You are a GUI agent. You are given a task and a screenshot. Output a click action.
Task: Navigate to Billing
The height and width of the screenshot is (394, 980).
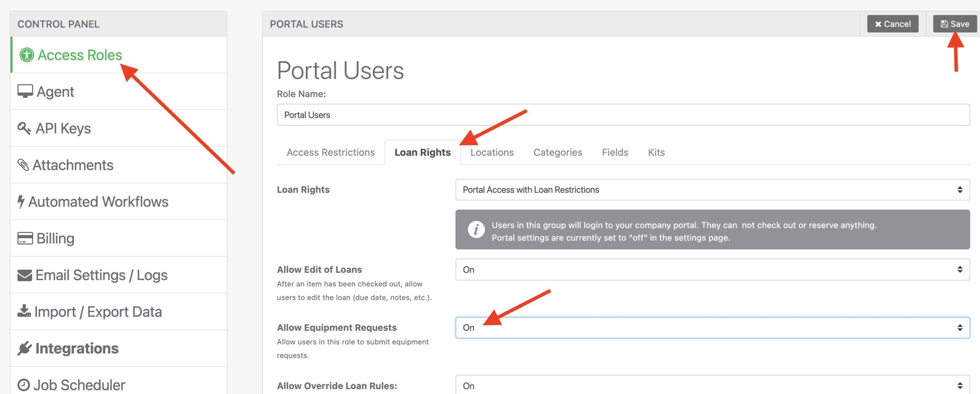[119, 238]
